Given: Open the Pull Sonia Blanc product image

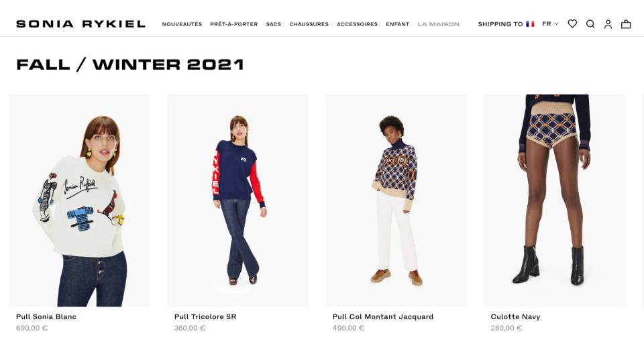Looking at the screenshot, I should tap(80, 200).
